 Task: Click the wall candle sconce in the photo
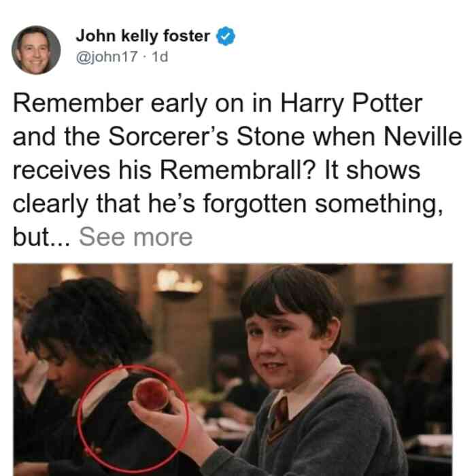point(177,282)
